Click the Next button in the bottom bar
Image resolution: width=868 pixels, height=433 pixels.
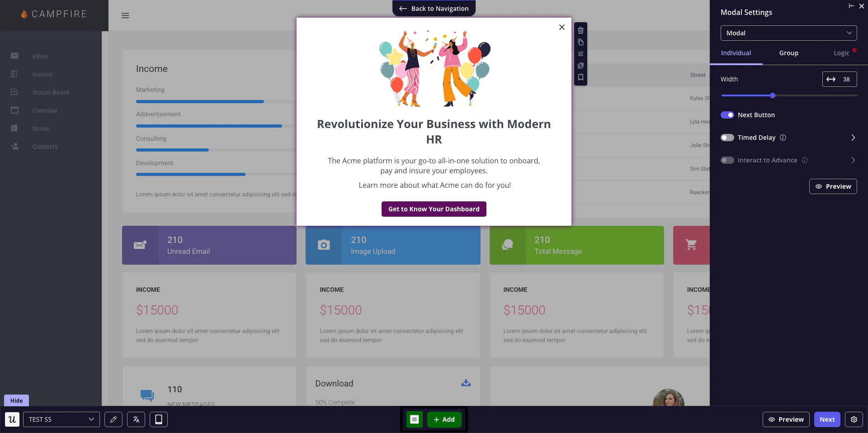pos(827,419)
